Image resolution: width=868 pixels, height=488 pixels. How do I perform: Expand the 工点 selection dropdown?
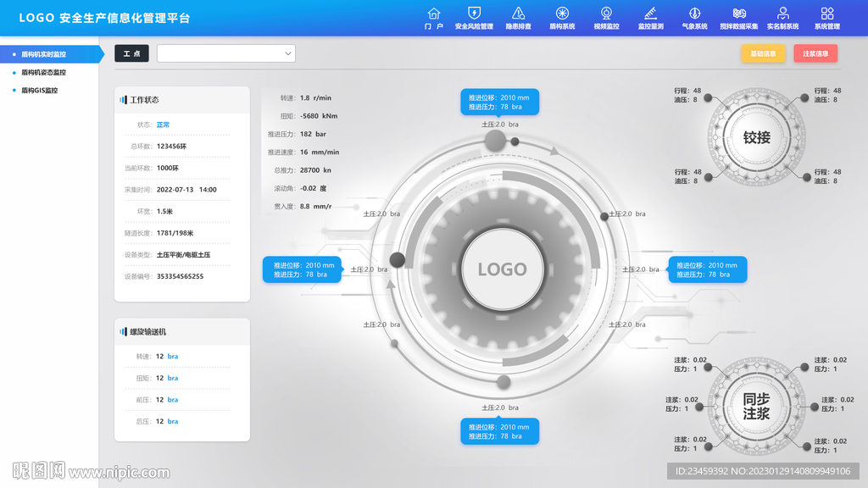(x=225, y=53)
